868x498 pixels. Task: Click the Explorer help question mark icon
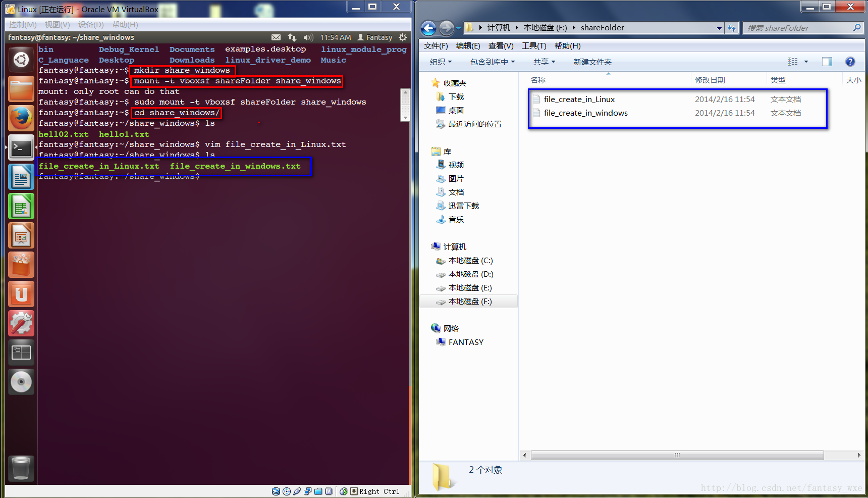(x=850, y=62)
